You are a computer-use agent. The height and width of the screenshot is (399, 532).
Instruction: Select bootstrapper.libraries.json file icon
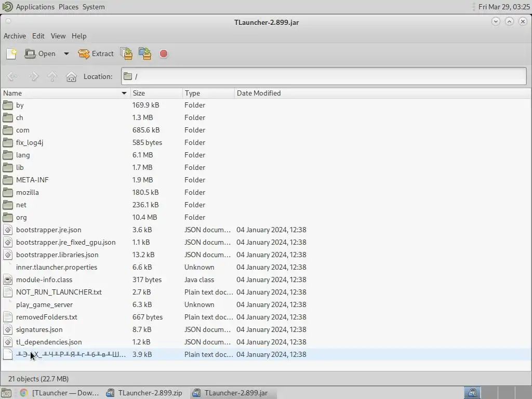tap(8, 255)
